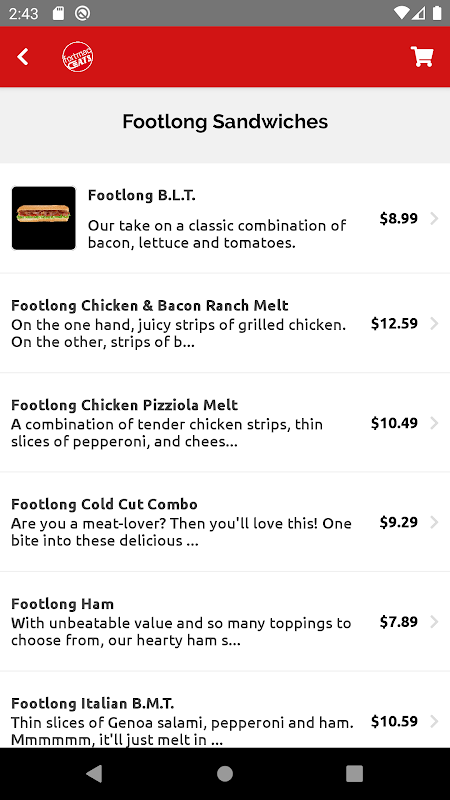The image size is (450, 800).
Task: Open Footlong Italian B.M.T. item
Action: 225,710
